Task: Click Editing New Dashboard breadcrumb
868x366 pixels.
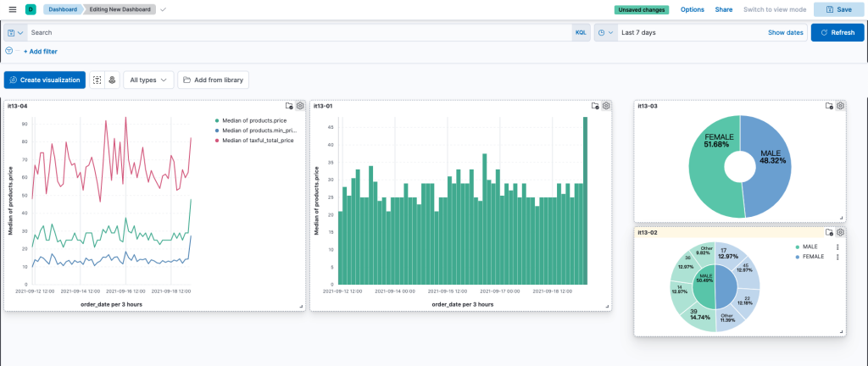Action: [120, 9]
